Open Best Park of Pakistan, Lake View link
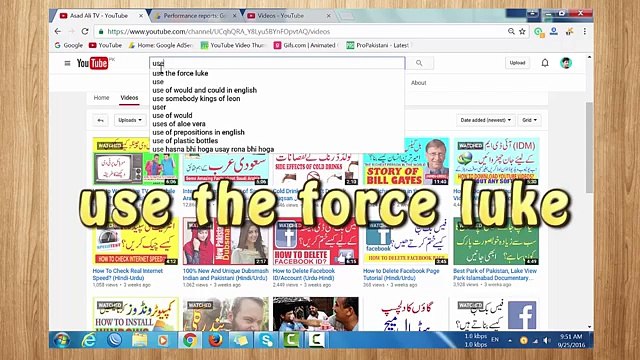The height and width of the screenshot is (360, 640). click(495, 274)
